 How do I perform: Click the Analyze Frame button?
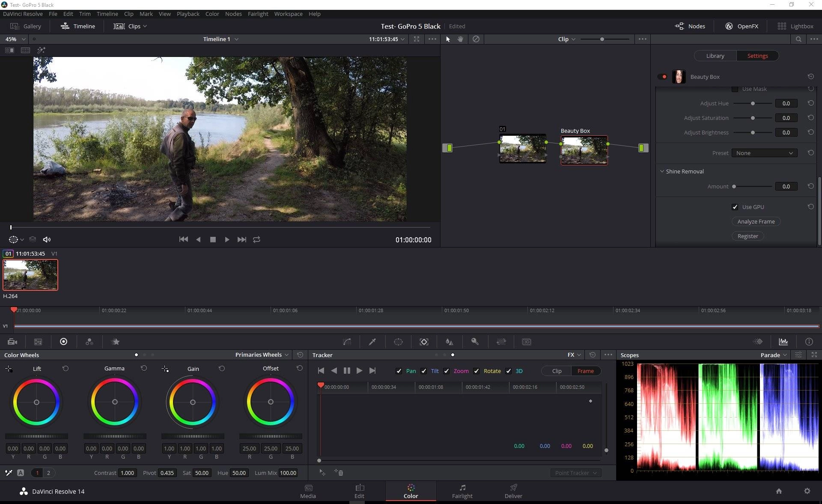756,221
